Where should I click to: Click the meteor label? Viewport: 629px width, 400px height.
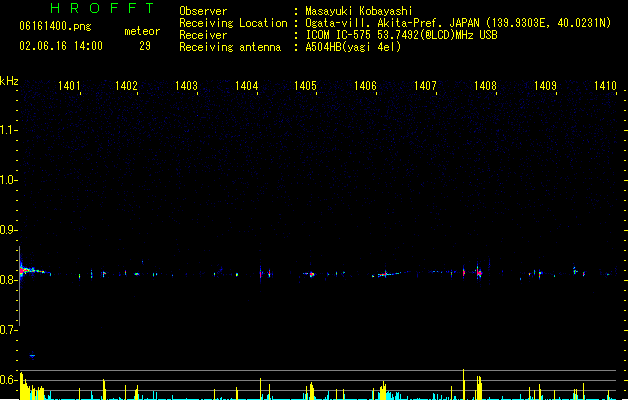coord(142,31)
